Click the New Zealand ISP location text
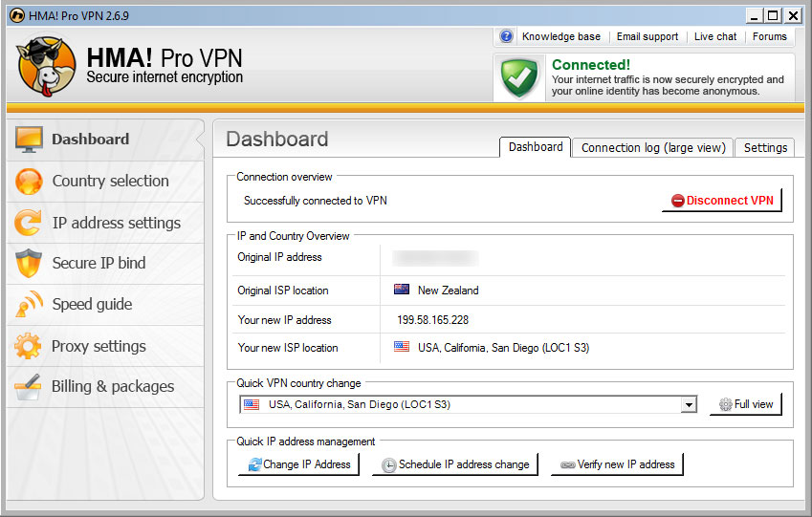The image size is (812, 517). (448, 291)
